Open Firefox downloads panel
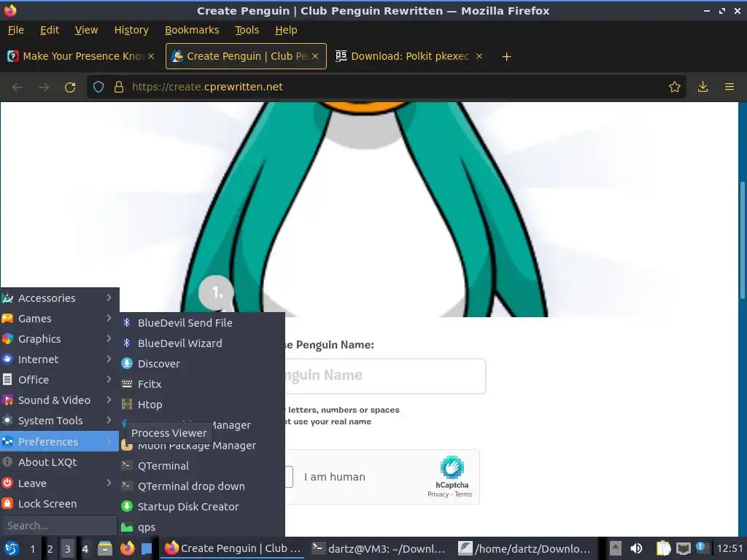This screenshot has height=560, width=747. [703, 87]
